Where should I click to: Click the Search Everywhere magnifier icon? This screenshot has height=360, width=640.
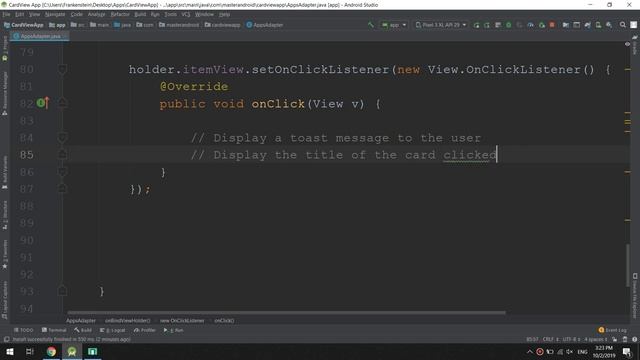point(622,25)
